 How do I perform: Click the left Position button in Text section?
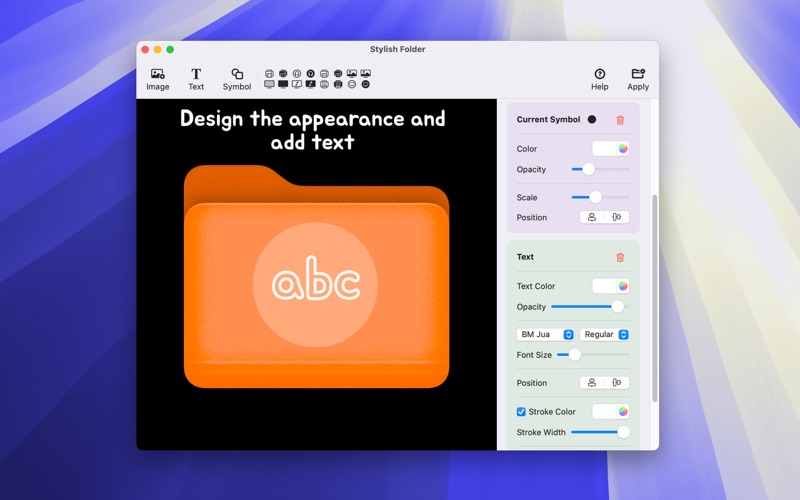[x=592, y=383]
